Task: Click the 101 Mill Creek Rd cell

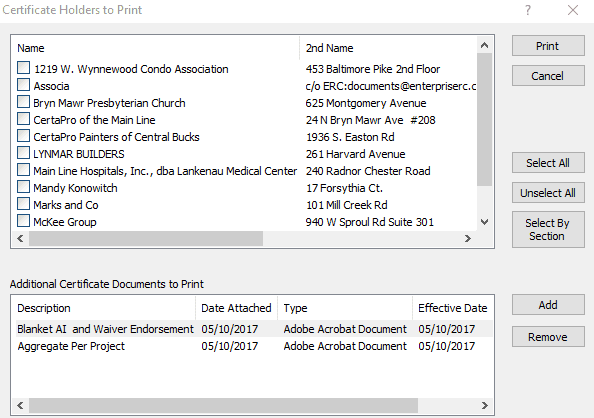Action: click(x=347, y=205)
